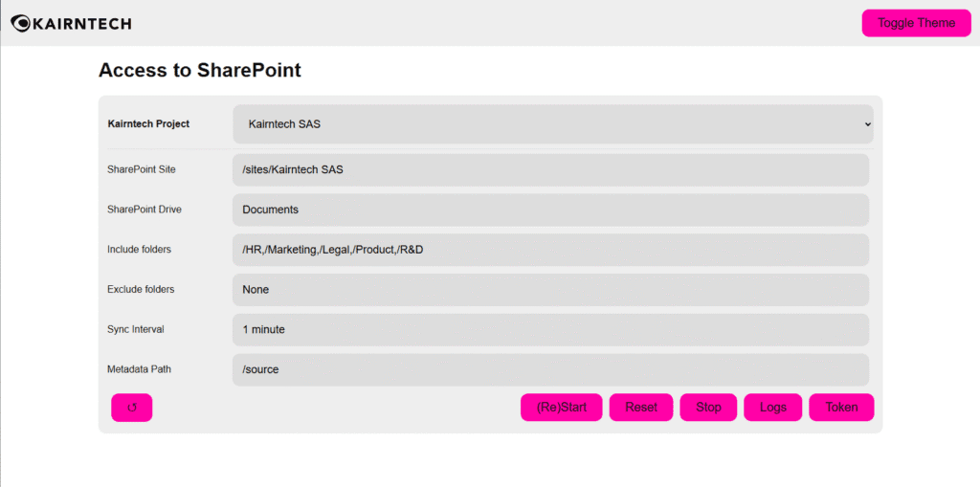
Task: Focus the SharePoint Site field
Action: [x=550, y=170]
